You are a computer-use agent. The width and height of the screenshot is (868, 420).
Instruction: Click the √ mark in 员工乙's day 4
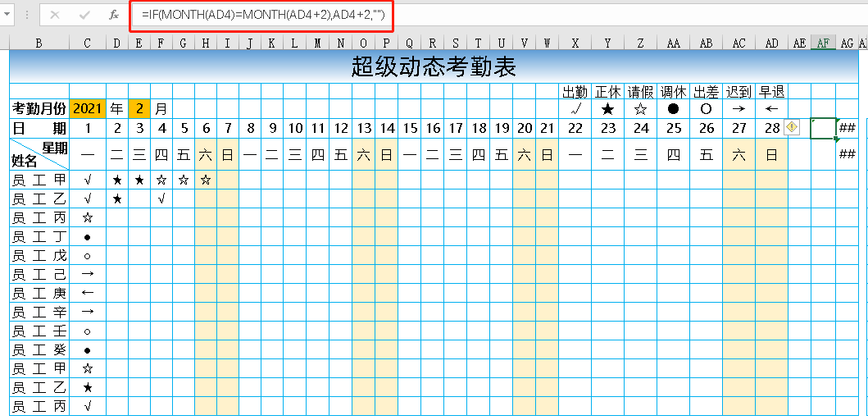pos(161,199)
